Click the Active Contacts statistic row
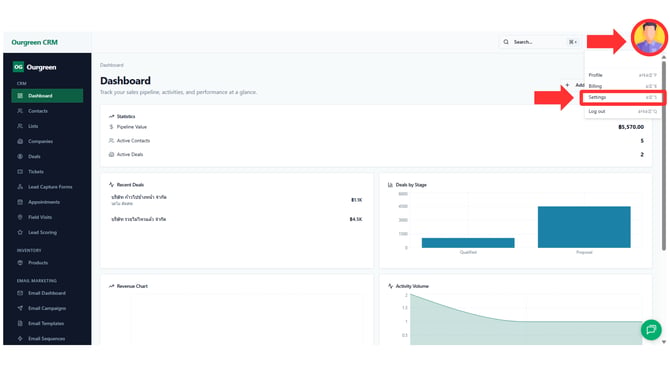This screenshot has width=670, height=376. [376, 141]
